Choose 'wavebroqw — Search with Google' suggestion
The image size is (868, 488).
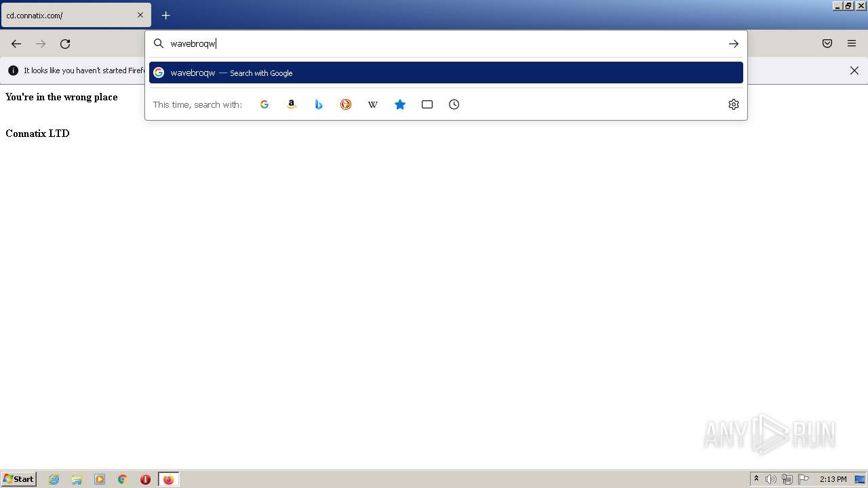pos(446,73)
